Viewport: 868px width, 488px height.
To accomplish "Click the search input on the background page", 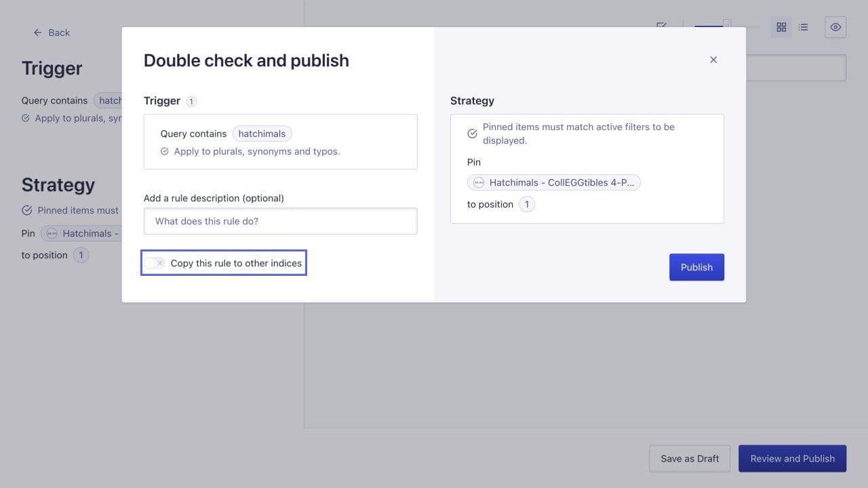I will [796, 68].
